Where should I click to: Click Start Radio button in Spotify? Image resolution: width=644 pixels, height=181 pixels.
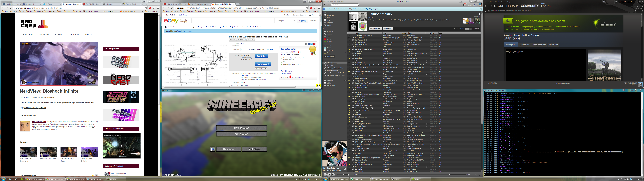376,29
